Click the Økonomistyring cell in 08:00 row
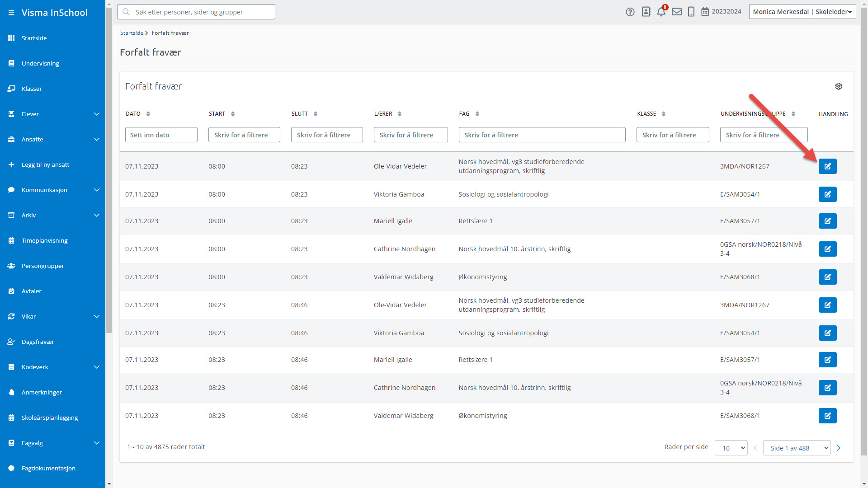This screenshot has width=868, height=488. click(x=483, y=277)
